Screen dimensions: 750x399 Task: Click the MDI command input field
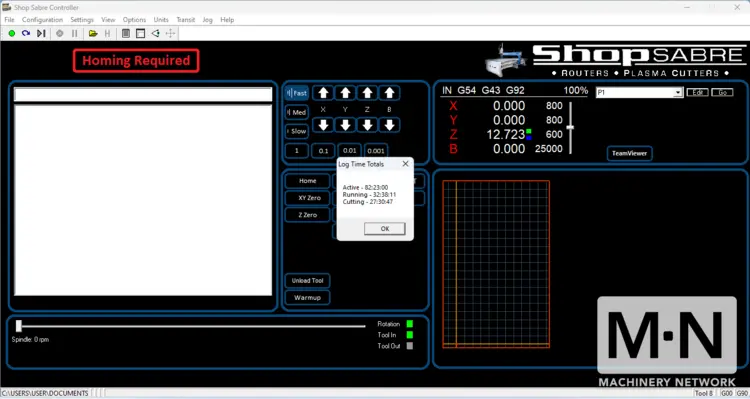pyautogui.click(x=143, y=94)
